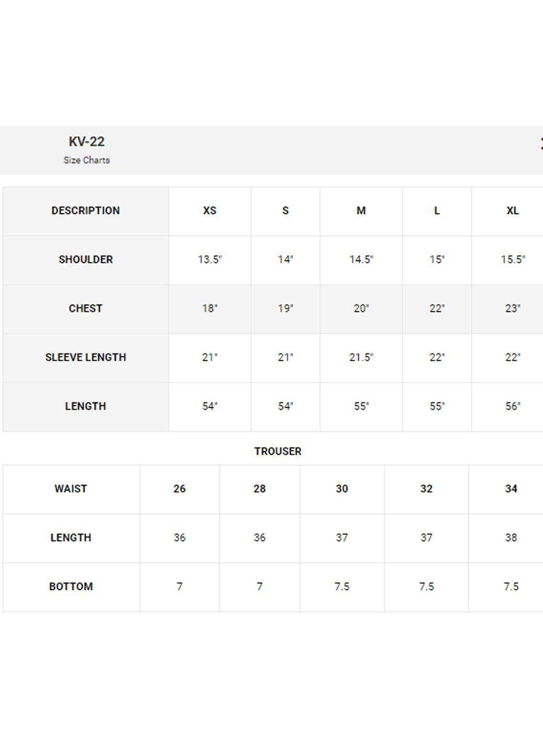Click the 21.5" sleeve length value
This screenshot has width=543, height=756.
pos(361,357)
